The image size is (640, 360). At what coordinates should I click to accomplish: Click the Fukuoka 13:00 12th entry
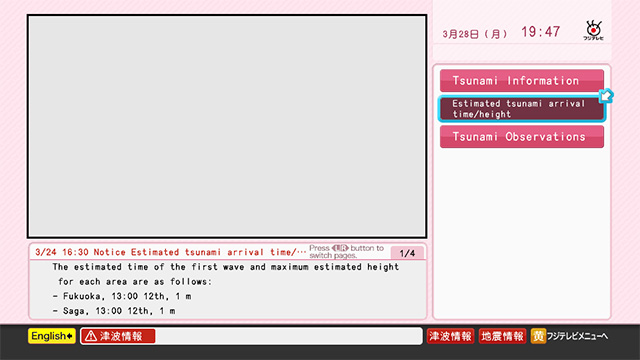point(122,296)
